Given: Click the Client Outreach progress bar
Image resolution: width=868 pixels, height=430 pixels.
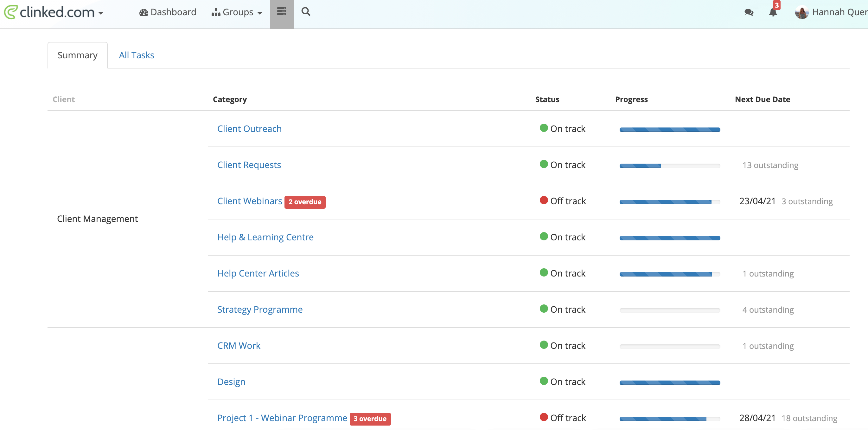Looking at the screenshot, I should coord(670,129).
